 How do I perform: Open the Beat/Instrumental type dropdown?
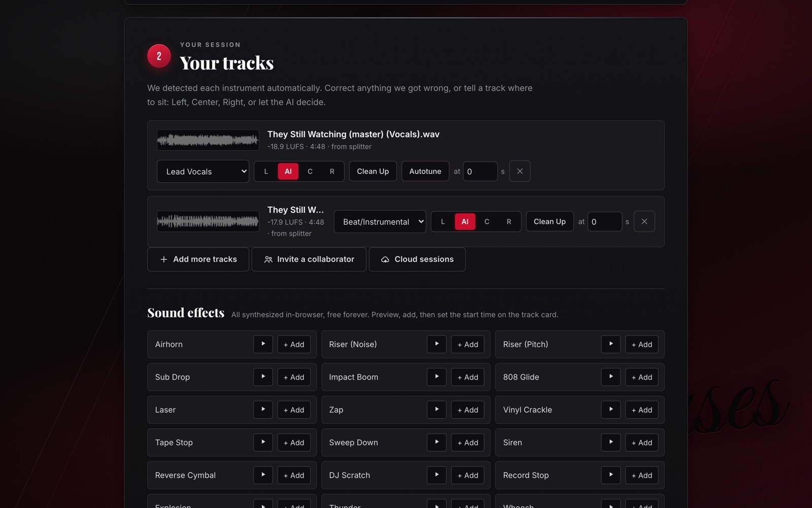click(x=380, y=221)
